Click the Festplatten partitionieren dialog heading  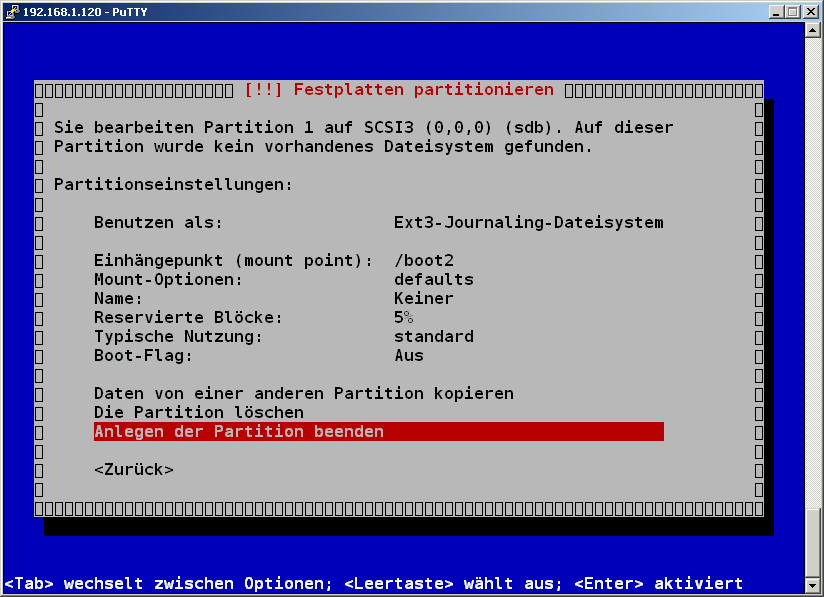tap(420, 89)
